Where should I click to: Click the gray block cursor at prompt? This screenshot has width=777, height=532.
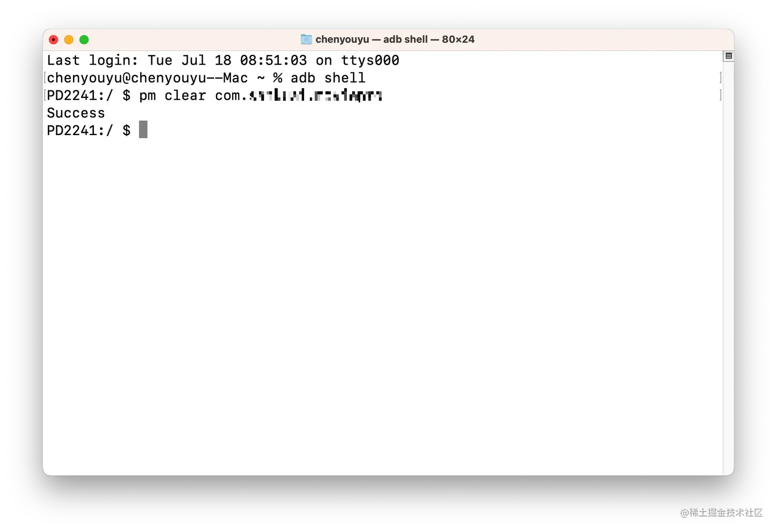coord(143,129)
